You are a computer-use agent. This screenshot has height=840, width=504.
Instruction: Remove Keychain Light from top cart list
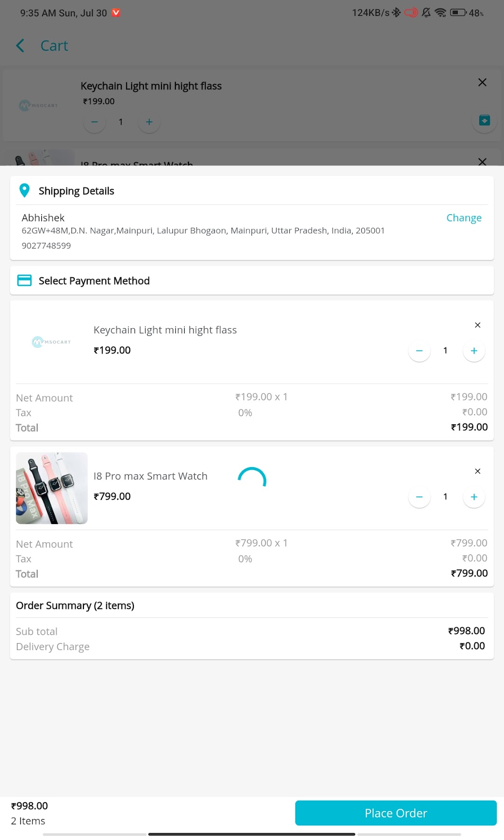(x=483, y=82)
